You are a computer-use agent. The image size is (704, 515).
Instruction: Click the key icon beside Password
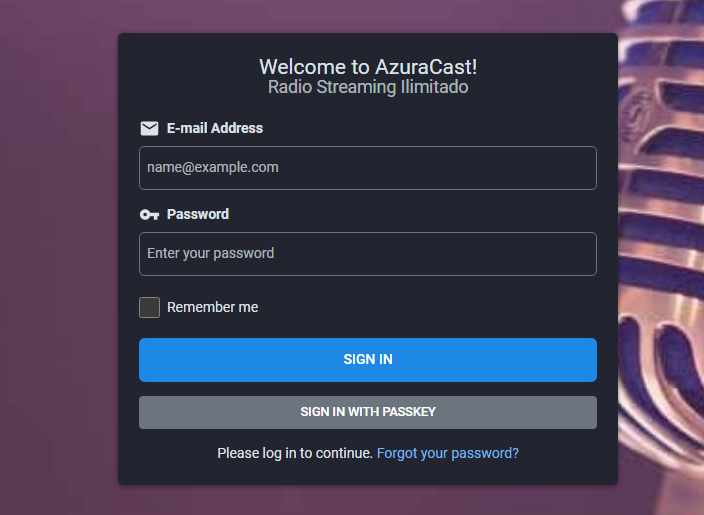[149, 215]
